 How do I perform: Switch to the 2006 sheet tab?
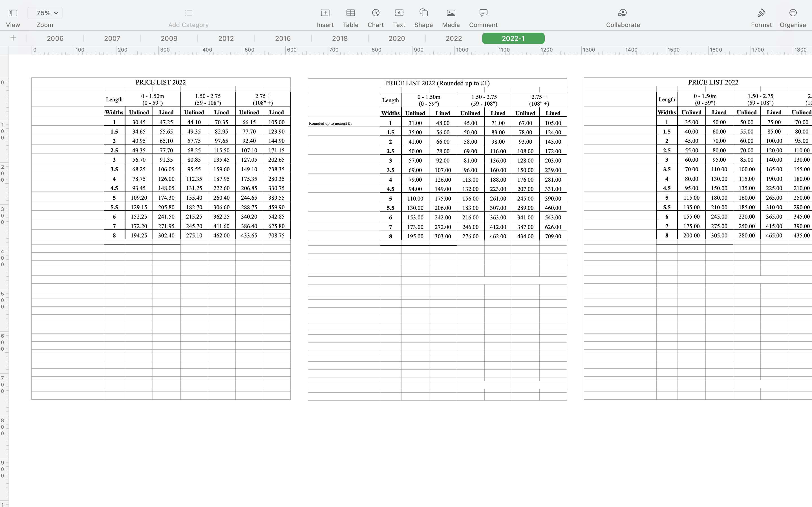55,39
